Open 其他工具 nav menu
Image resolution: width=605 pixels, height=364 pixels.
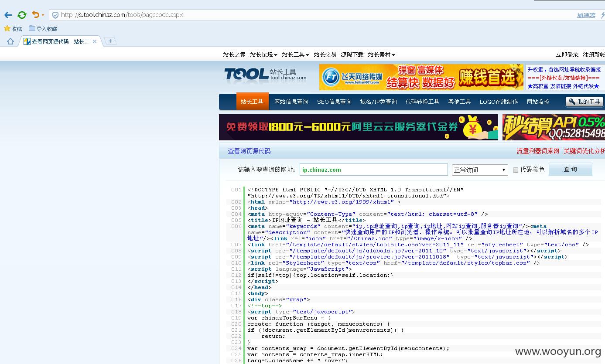459,102
